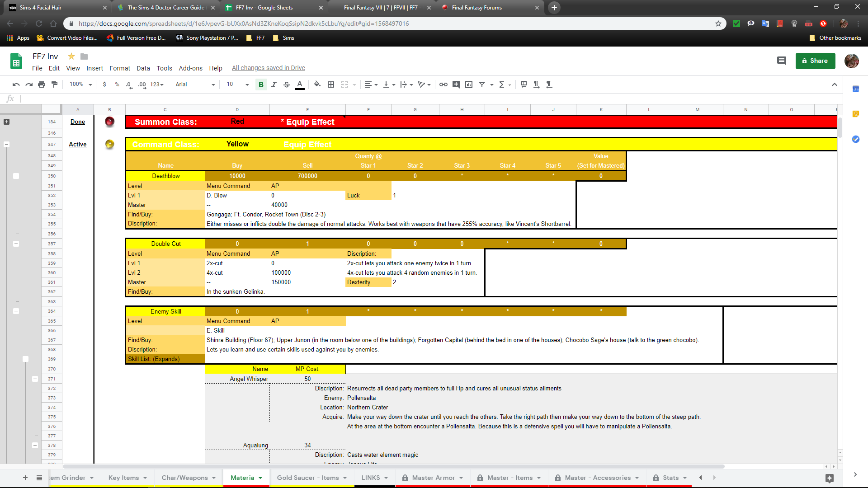868x488 pixels.
Task: Select the Paint format tool
Action: [54, 84]
